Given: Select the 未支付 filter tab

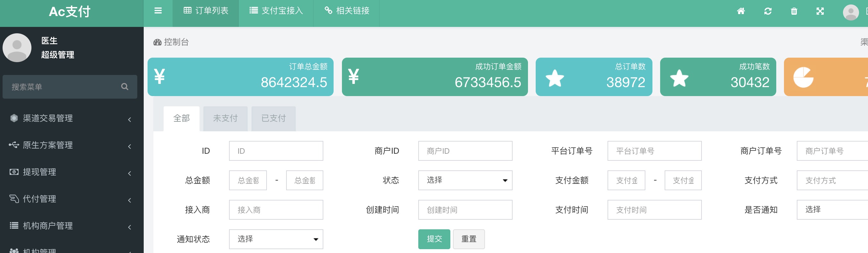Looking at the screenshot, I should pos(226,118).
